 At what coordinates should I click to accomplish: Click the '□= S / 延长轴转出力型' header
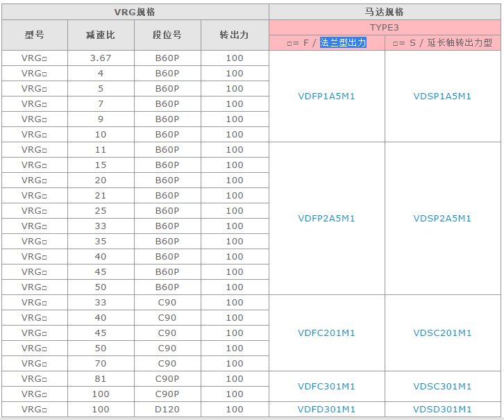tap(443, 42)
